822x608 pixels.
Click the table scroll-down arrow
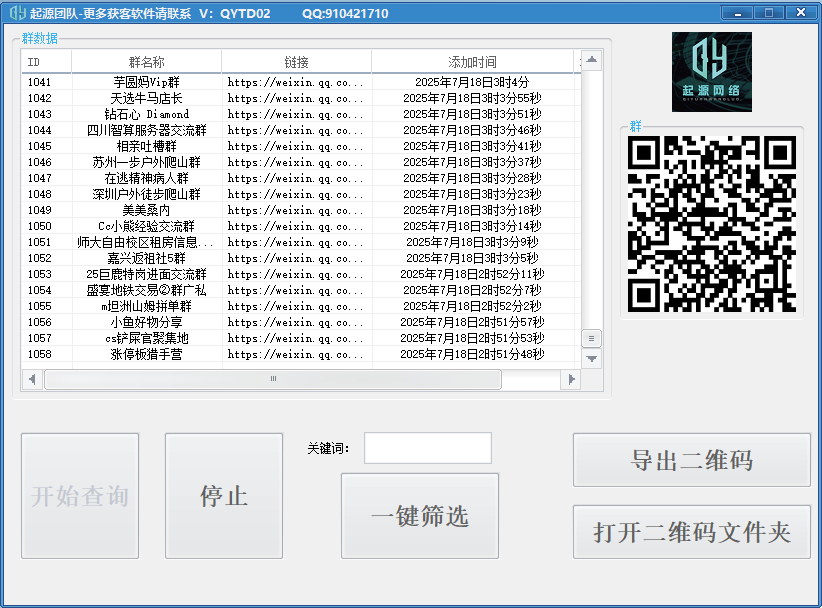(x=591, y=359)
